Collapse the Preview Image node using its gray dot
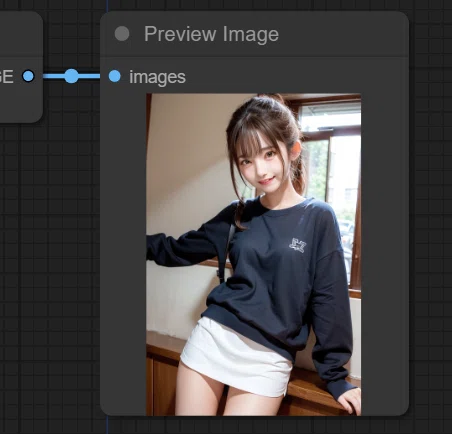The height and width of the screenshot is (434, 452). [122, 34]
